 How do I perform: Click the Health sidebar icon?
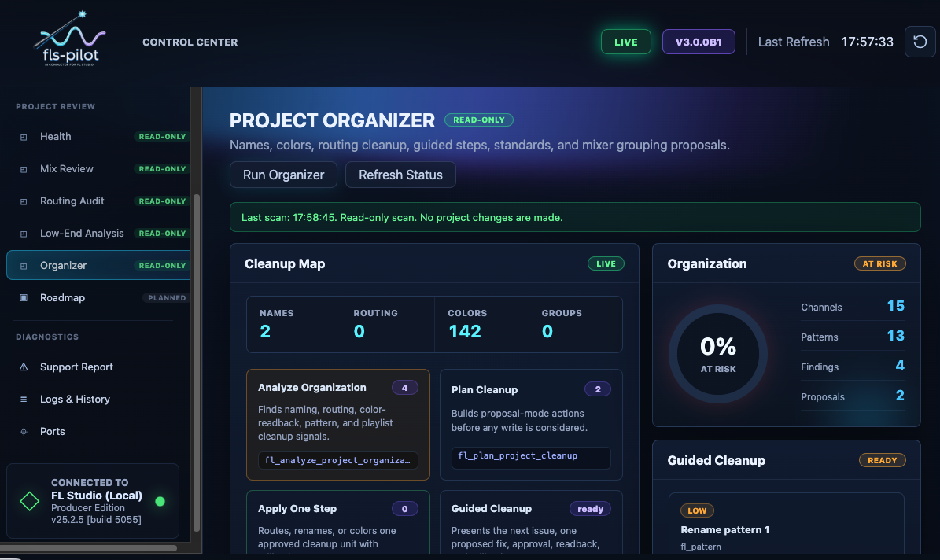(24, 138)
